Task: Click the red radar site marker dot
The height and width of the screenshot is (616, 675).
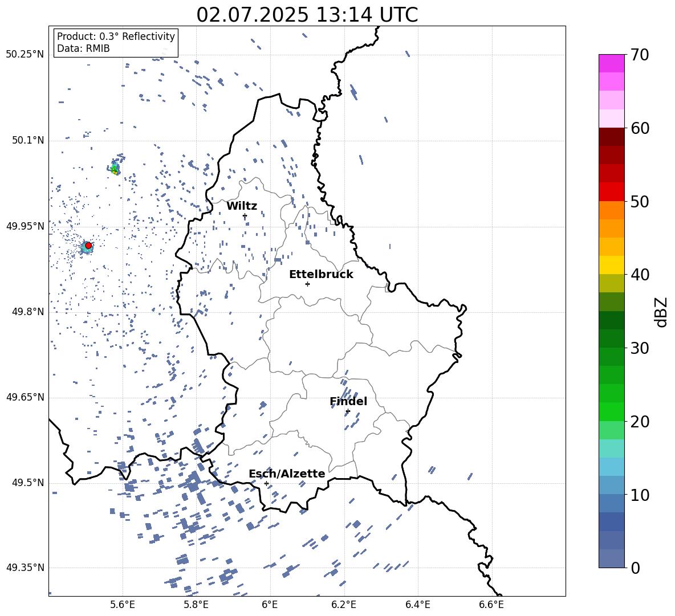Action: [88, 246]
